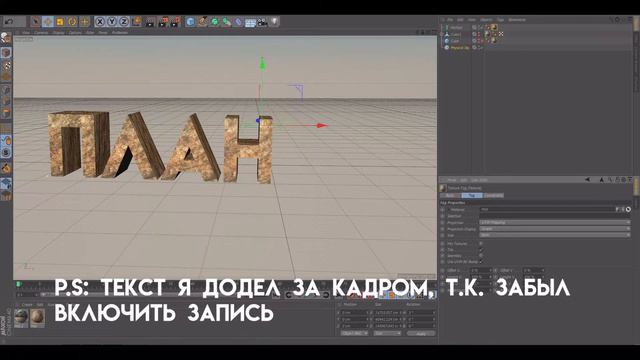Screen dimensions: 640x360
Task: Open Material Manager Create menu
Action: pos(27,304)
